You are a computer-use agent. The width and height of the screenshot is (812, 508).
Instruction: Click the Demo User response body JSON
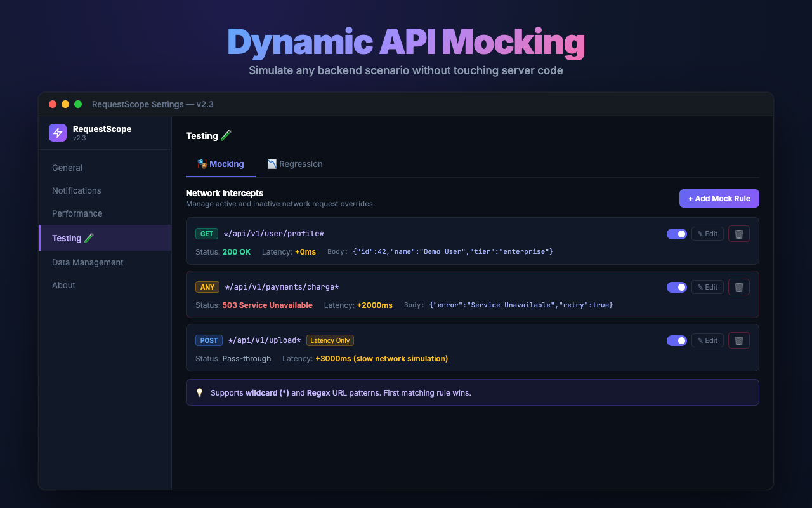(x=453, y=251)
